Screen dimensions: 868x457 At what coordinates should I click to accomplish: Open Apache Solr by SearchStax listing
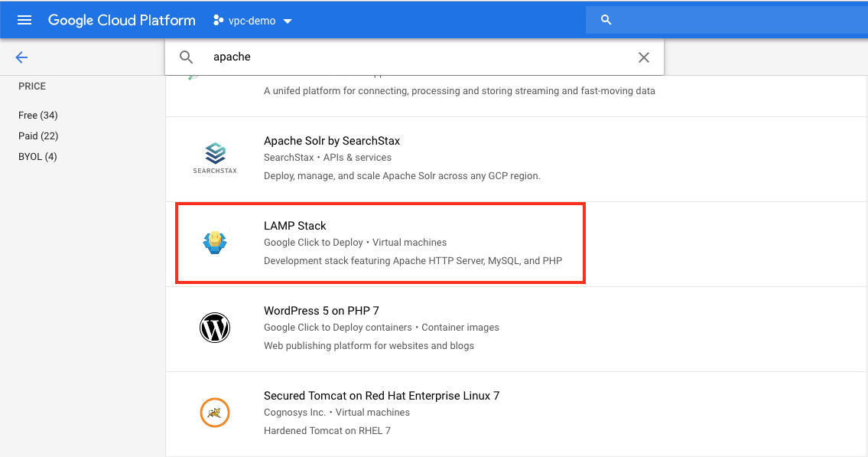pyautogui.click(x=332, y=141)
